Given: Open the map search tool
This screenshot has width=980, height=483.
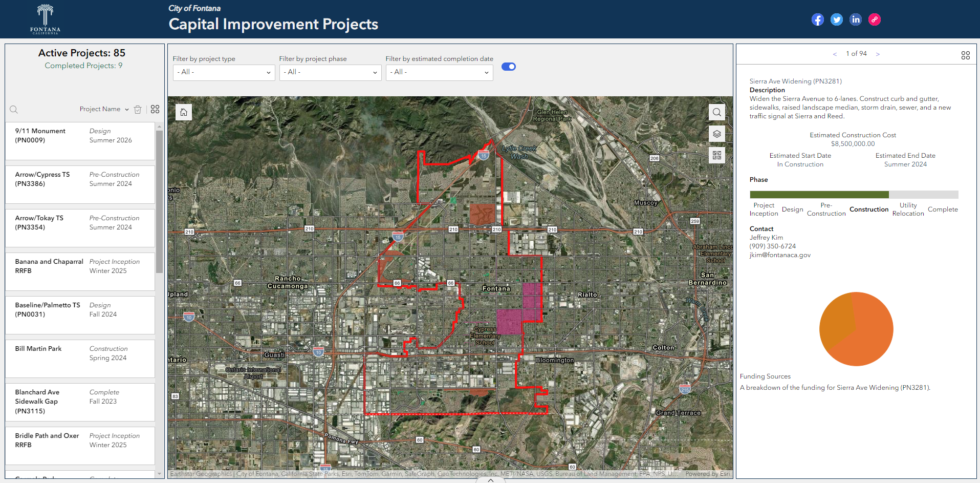Looking at the screenshot, I should point(716,112).
